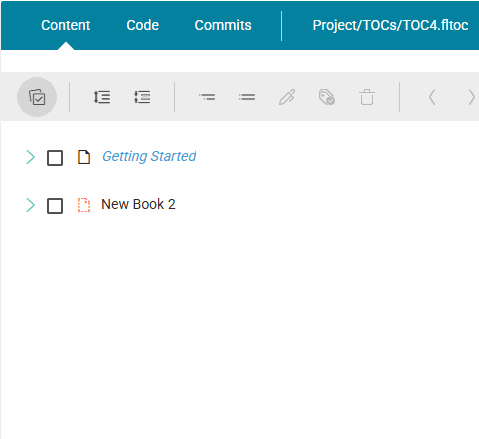Open the Commits tab
Screen dimensions: 479x439
click(x=223, y=25)
